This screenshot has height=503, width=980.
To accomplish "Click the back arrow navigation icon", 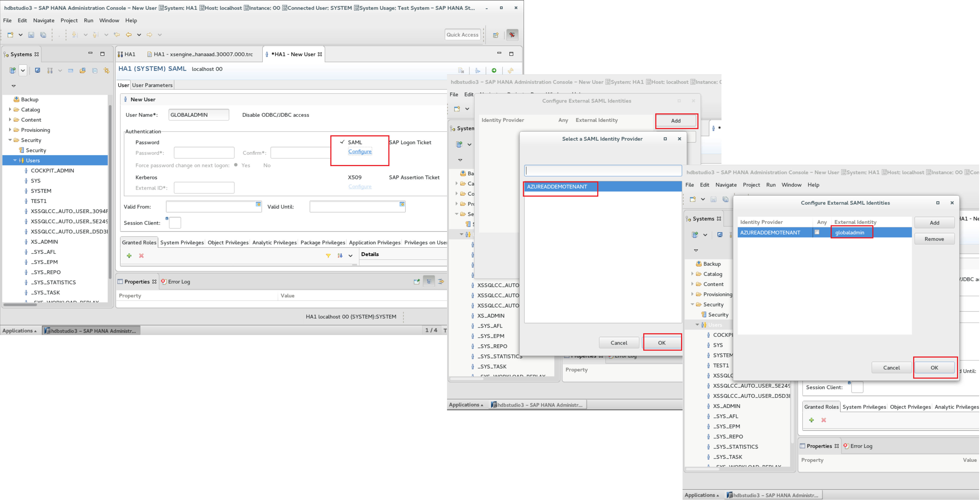I will pos(129,35).
